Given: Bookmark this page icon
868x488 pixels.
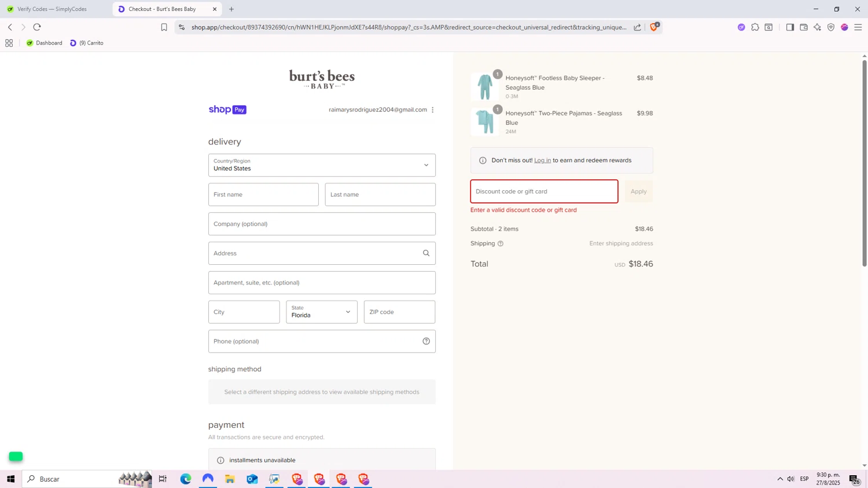Looking at the screenshot, I should coord(164,27).
